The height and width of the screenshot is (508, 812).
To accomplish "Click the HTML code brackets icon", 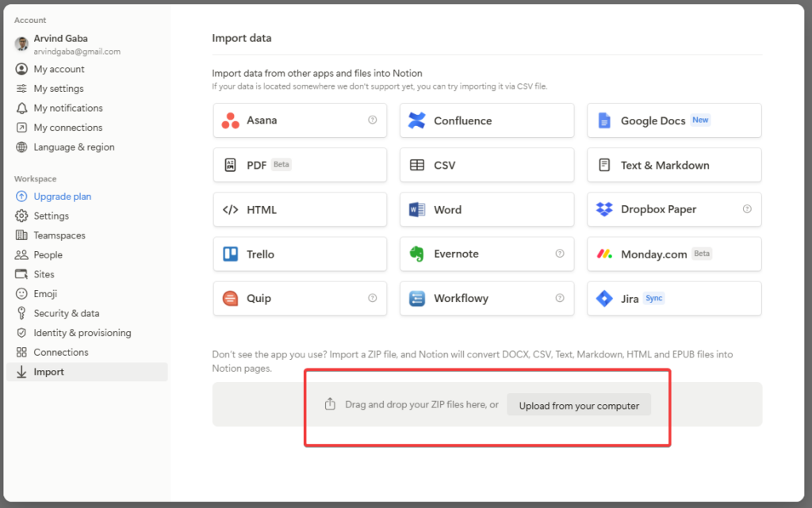I will click(231, 209).
